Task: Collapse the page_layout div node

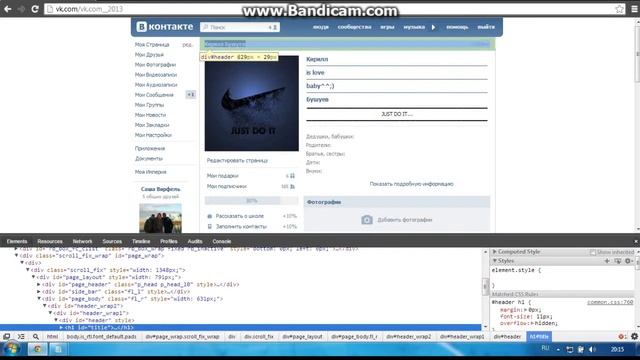Action: click(x=34, y=277)
